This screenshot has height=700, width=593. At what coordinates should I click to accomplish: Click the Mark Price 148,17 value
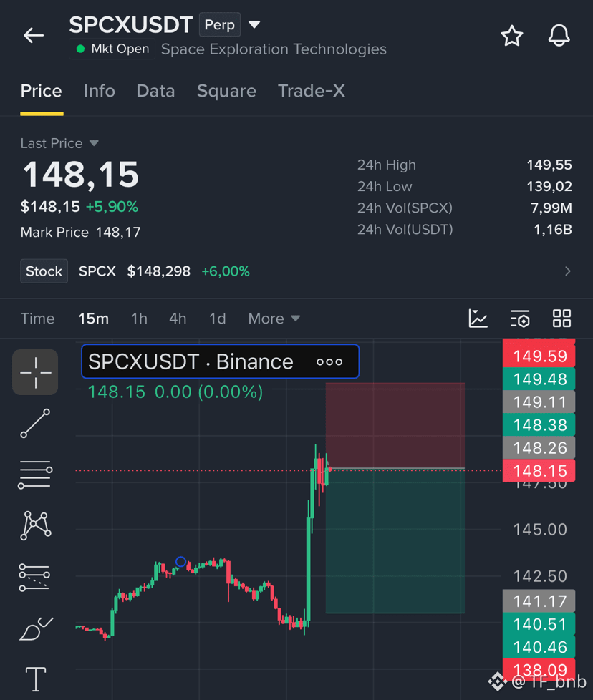(118, 232)
